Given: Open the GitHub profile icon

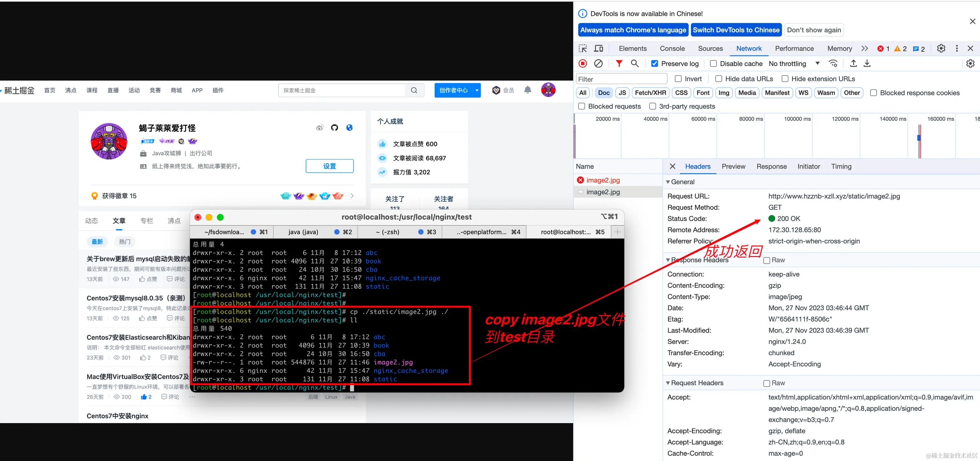Looking at the screenshot, I should tap(334, 128).
